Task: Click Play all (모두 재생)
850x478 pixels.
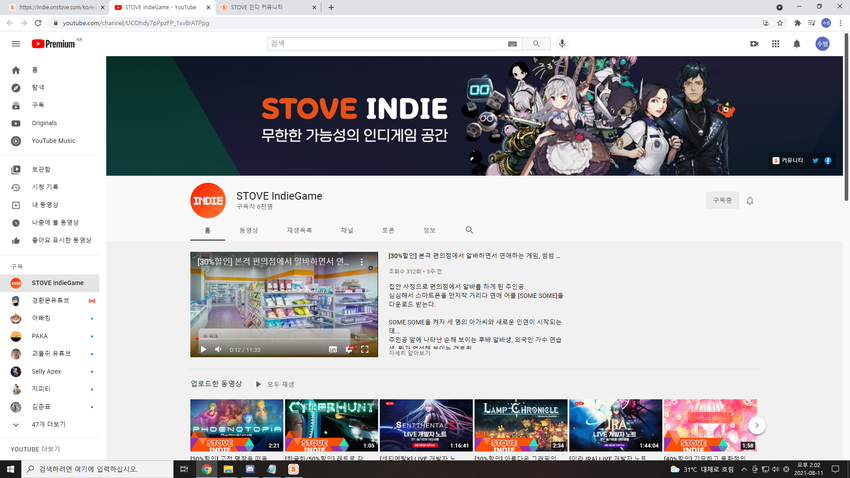Action: 275,384
